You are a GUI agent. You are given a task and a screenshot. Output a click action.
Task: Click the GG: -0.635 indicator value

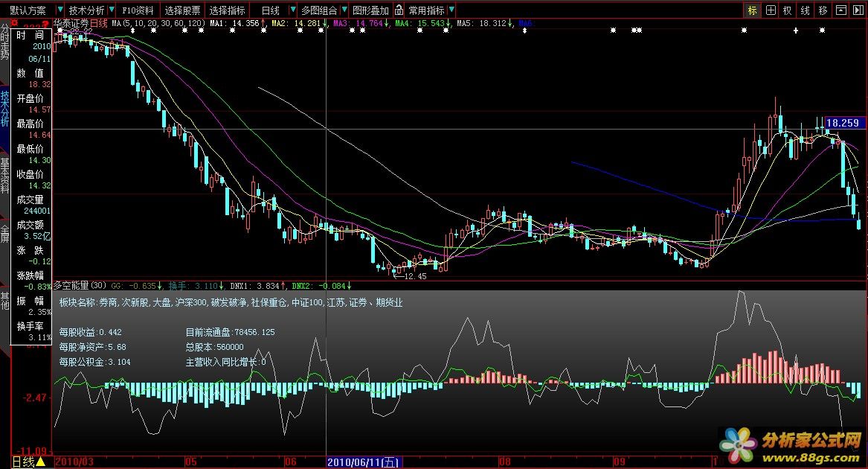[x=135, y=286]
